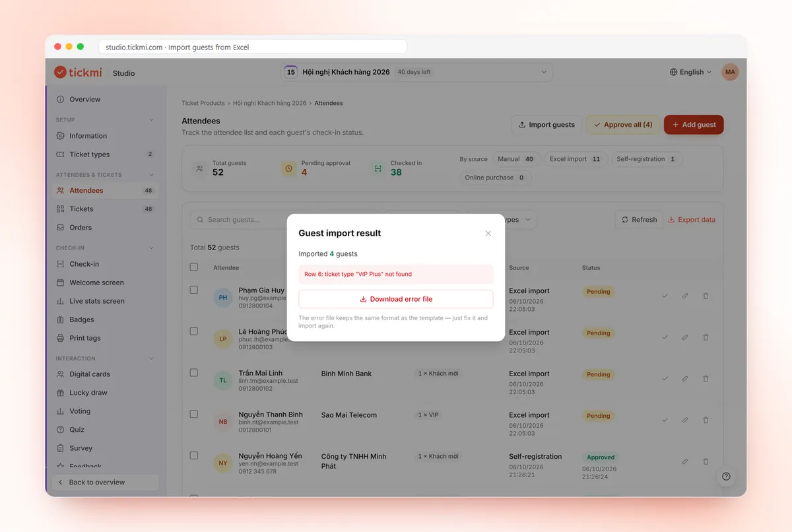Open the ticket types filter dropdown
Screen dimensions: 792x532
click(x=502, y=220)
